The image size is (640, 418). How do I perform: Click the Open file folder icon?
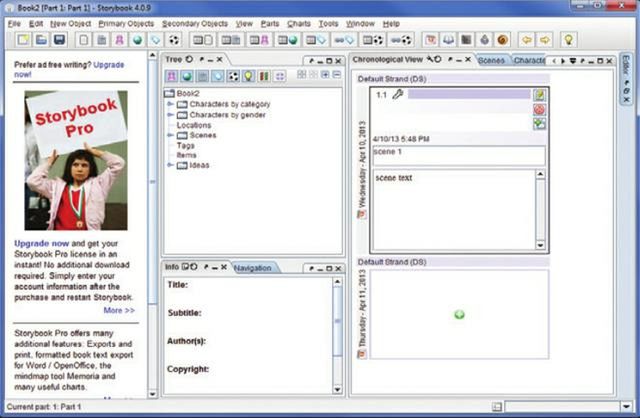41,40
